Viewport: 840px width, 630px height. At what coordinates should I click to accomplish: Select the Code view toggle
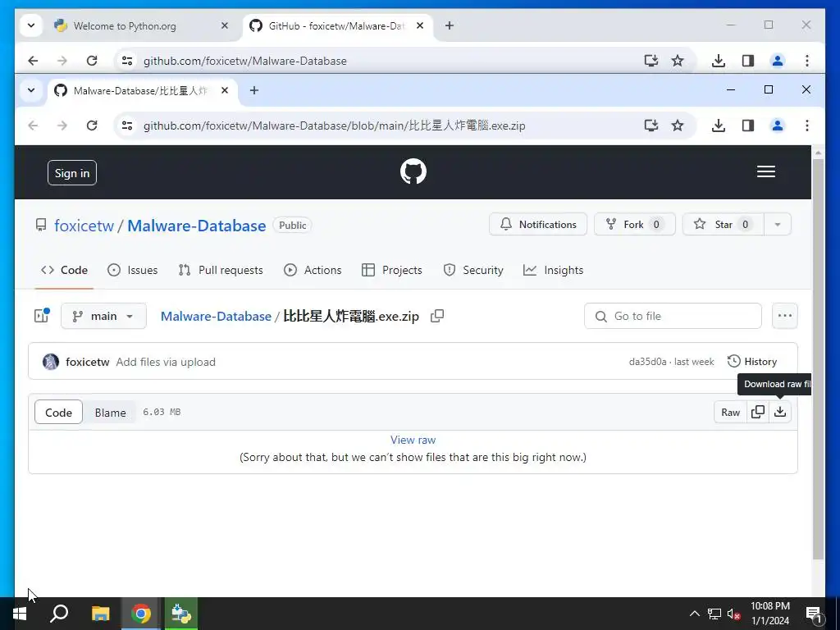pos(58,412)
